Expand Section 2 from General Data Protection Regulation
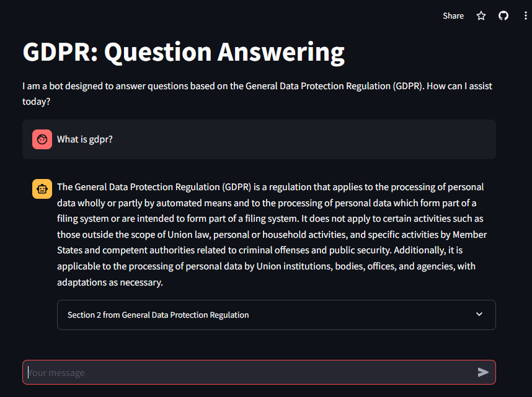The image size is (532, 397). click(276, 315)
